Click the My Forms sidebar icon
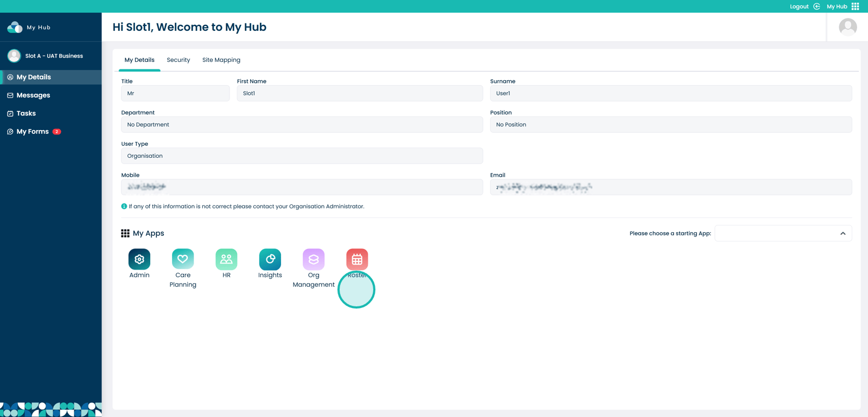The height and width of the screenshot is (417, 868). (10, 132)
